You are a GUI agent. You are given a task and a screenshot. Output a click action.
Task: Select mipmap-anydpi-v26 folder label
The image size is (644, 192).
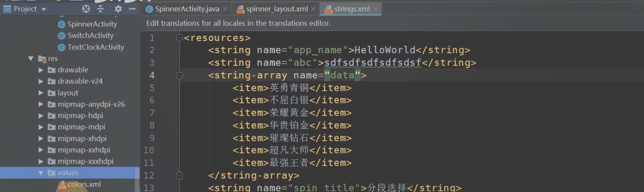click(x=91, y=105)
